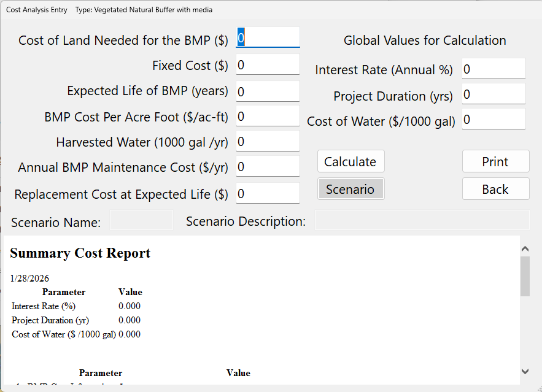Viewport: 542px width, 392px height.
Task: Select the Project Duration (yrs) input
Action: 494,94
